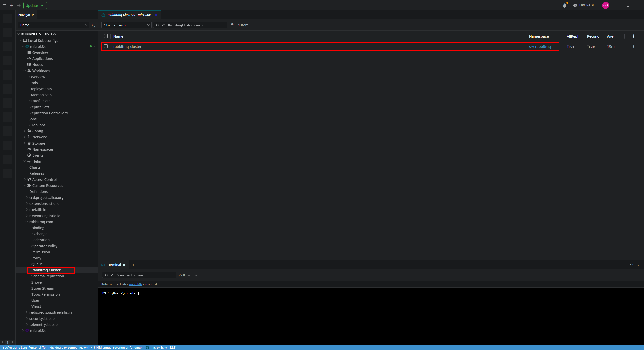Screen dimensions: 644x350
Task: Close the Rabbitmq Clusters tab
Action: tap(156, 15)
